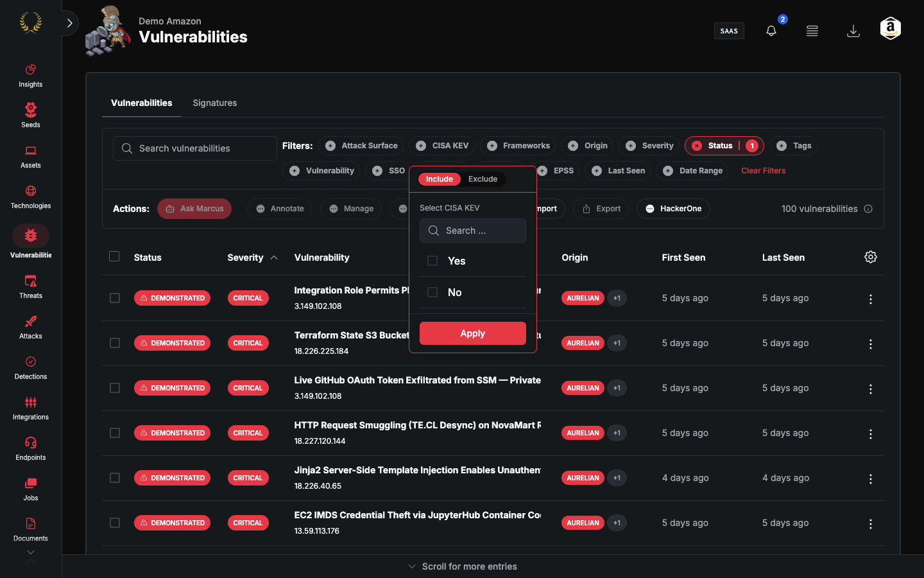The image size is (924, 578).
Task: Check the No option for CISA KEV
Action: point(432,292)
